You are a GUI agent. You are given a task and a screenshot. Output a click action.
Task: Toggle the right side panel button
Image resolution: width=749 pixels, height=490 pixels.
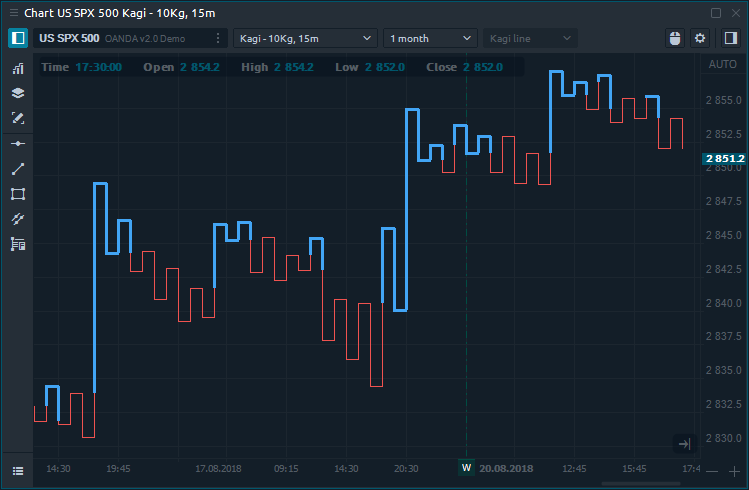[730, 38]
